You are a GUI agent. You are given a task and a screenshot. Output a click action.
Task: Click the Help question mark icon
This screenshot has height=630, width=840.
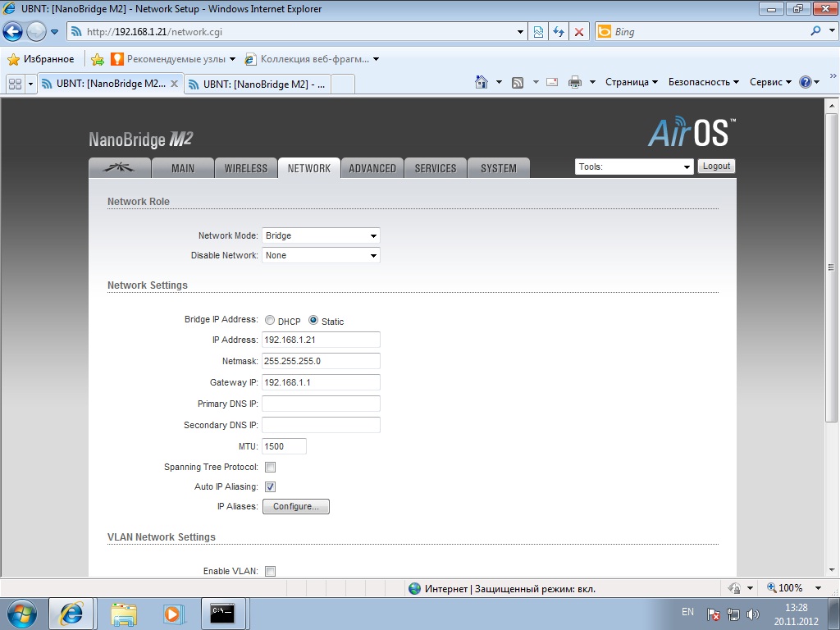click(806, 82)
